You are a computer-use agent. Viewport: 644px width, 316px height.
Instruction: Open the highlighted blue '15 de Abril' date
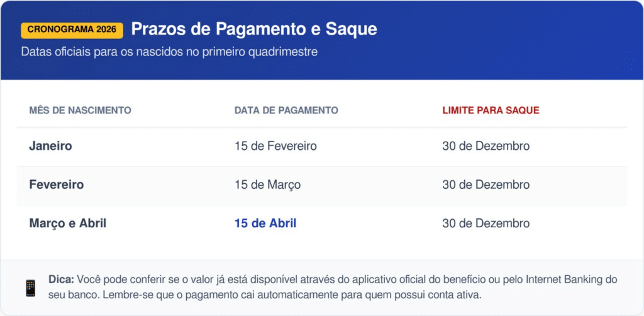click(x=265, y=223)
